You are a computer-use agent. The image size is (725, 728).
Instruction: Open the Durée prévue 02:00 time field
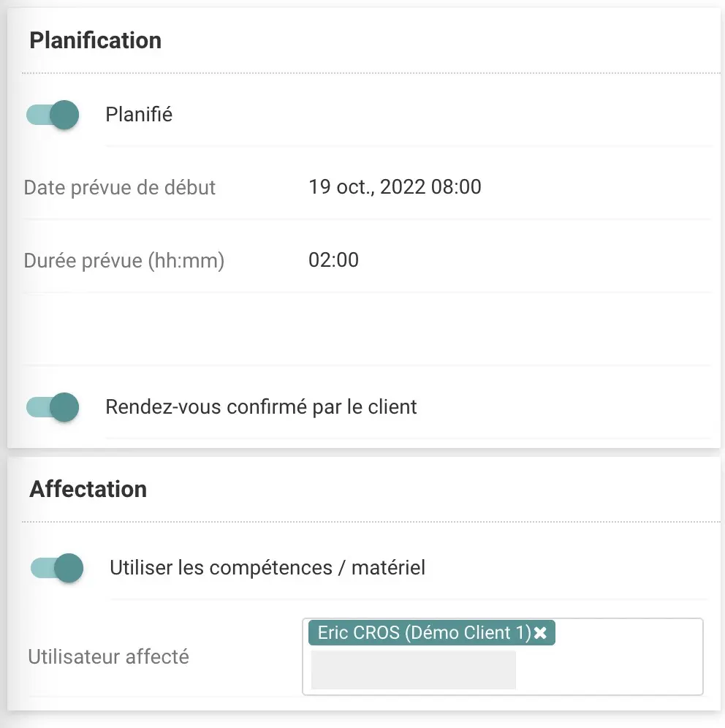(334, 260)
